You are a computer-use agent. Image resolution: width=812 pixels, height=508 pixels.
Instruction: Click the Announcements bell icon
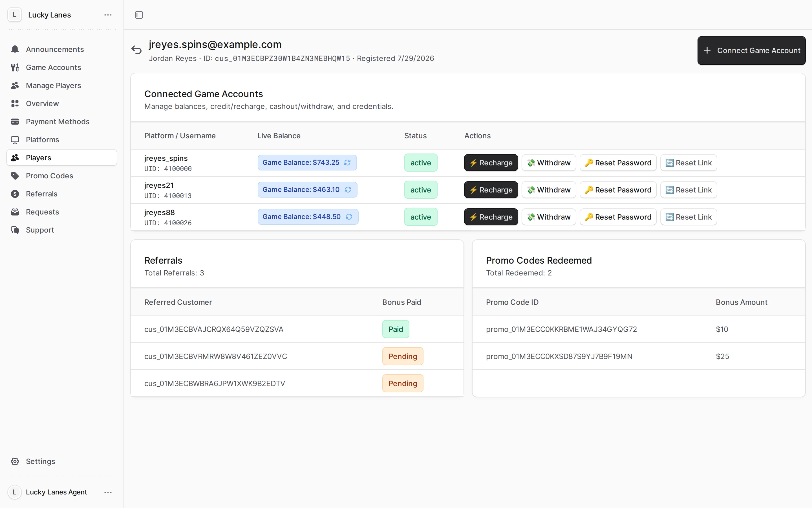[15, 49]
